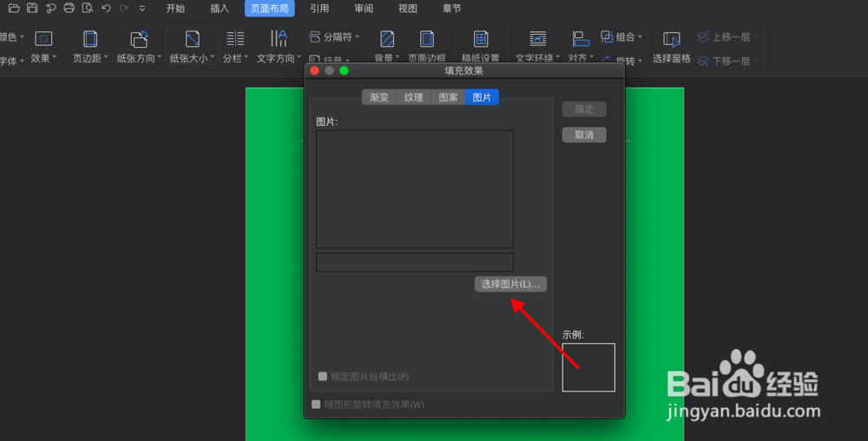Expand the 页边距 dropdown arrow

point(106,57)
